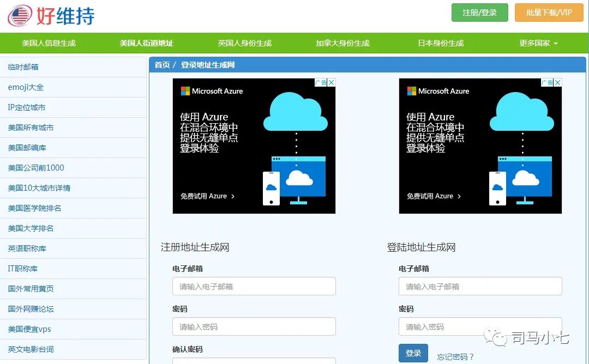Click the 好维持 site title text
The image size is (589, 364).
65,16
